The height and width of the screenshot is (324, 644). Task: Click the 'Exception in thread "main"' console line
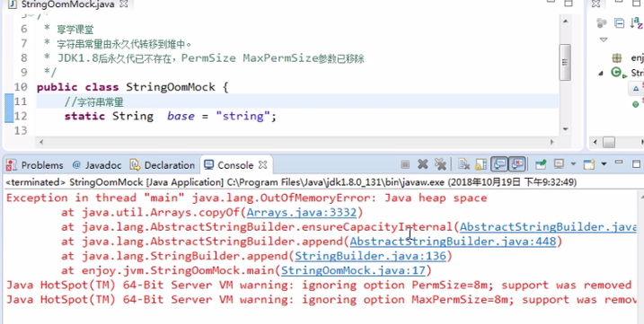(x=246, y=198)
